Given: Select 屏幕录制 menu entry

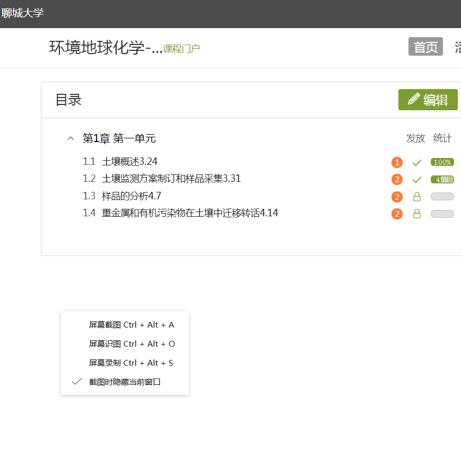Looking at the screenshot, I should [131, 363].
